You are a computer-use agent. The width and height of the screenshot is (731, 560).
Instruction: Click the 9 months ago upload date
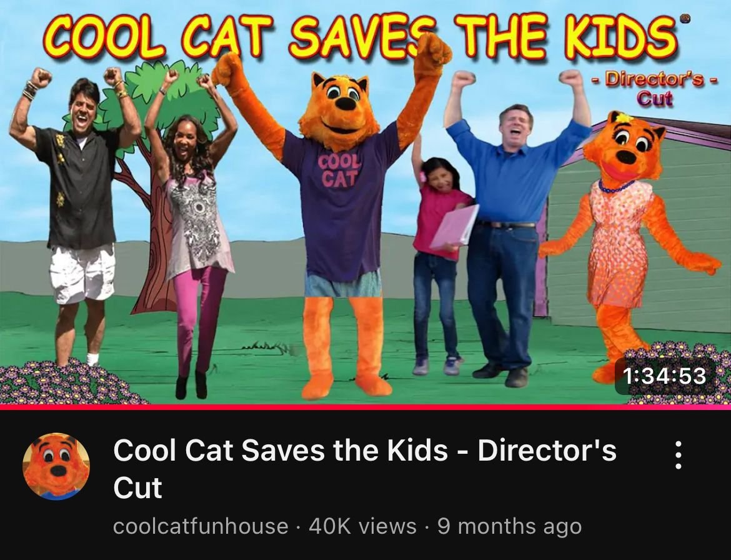pyautogui.click(x=510, y=526)
